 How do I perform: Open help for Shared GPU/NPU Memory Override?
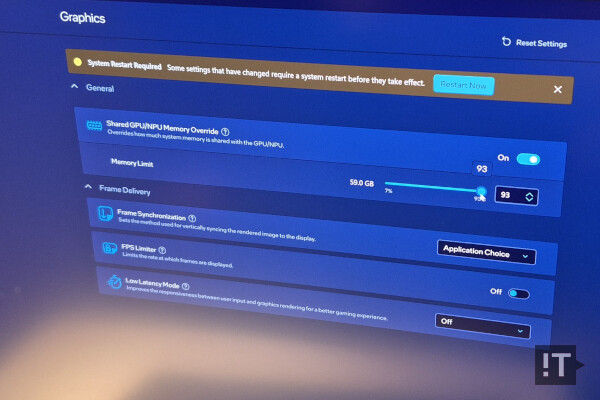tap(225, 131)
